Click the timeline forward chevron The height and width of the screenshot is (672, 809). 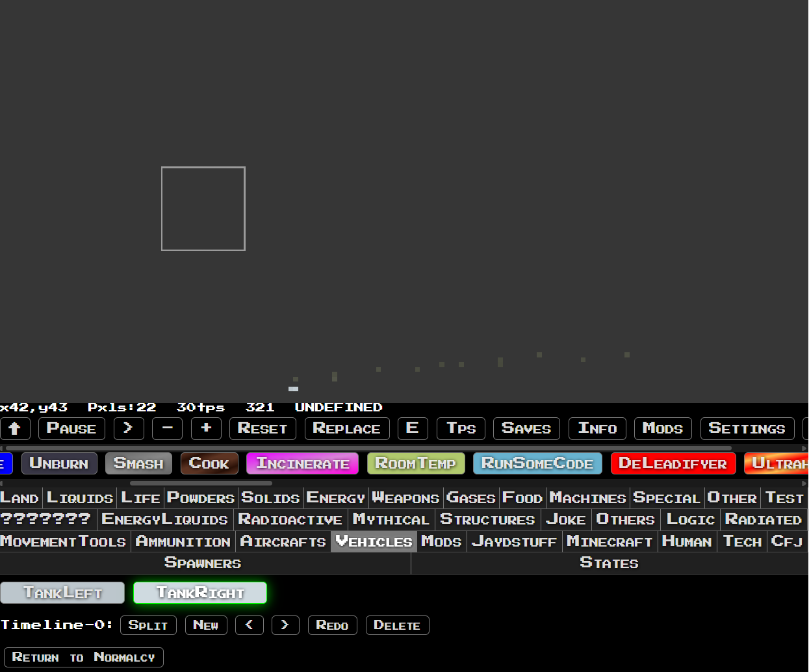click(x=285, y=625)
